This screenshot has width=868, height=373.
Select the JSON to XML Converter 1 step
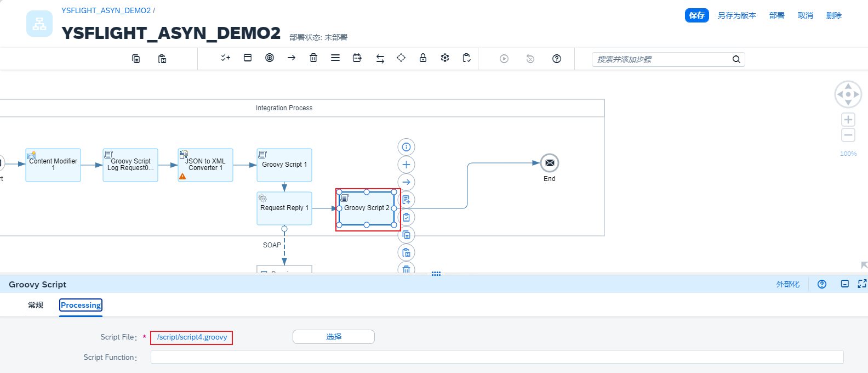(x=205, y=165)
